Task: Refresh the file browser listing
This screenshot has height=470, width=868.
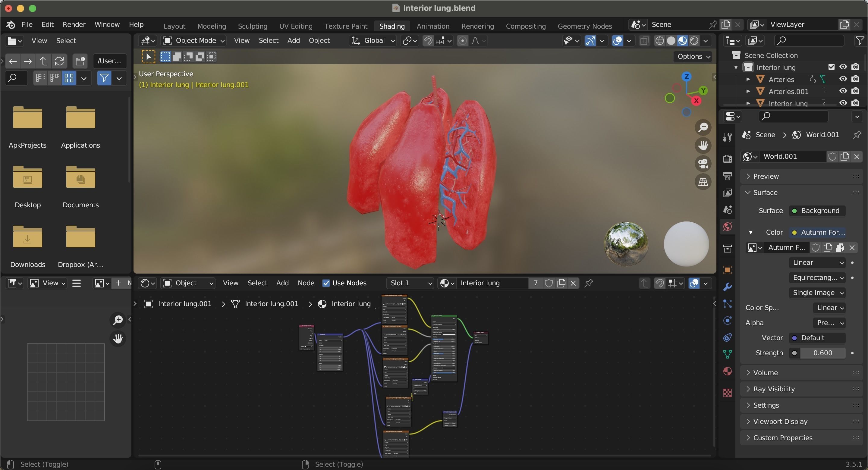Action: pyautogui.click(x=59, y=61)
